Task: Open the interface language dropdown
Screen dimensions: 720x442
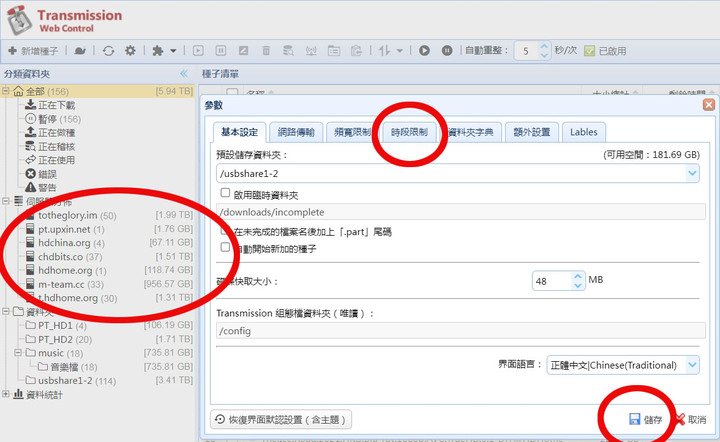Action: coord(692,365)
